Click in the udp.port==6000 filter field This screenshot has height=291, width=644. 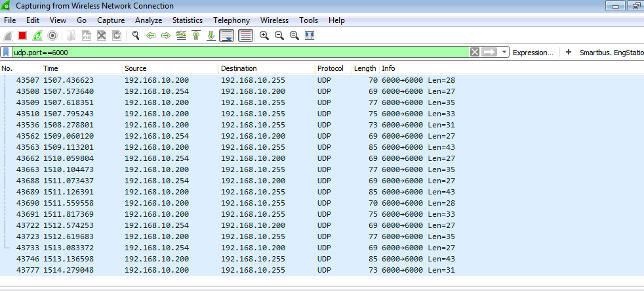241,53
